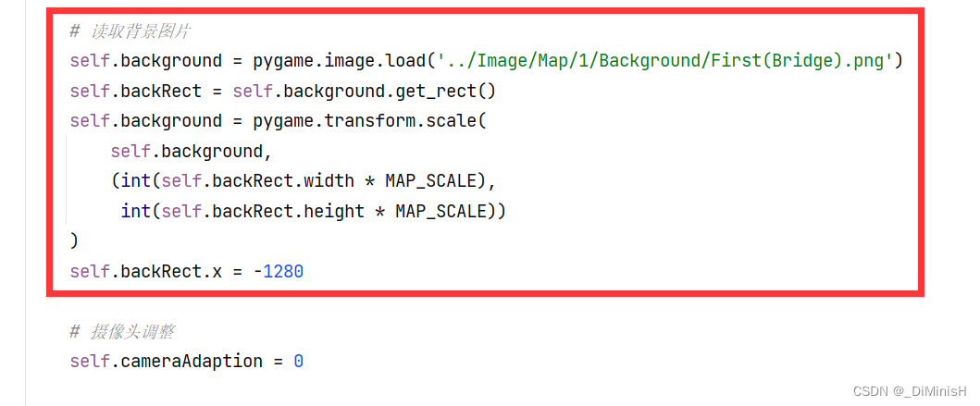Click the green image path string

(664, 61)
